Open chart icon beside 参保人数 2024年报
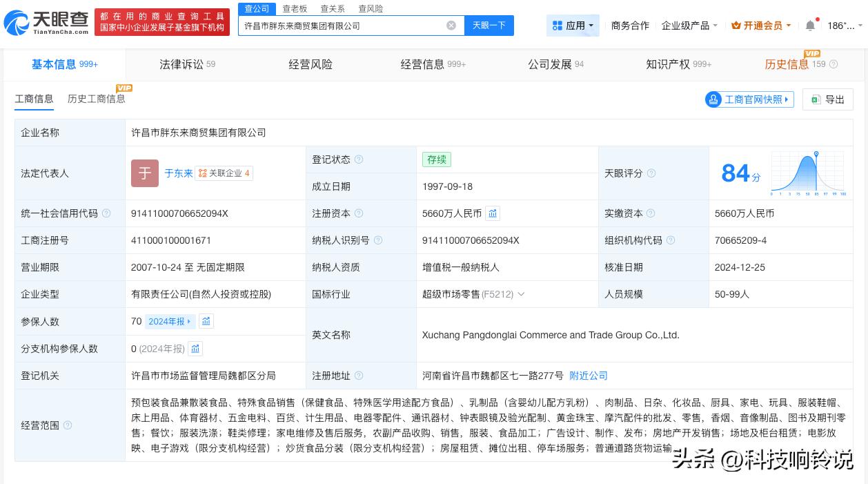This screenshot has width=868, height=484. tap(206, 321)
